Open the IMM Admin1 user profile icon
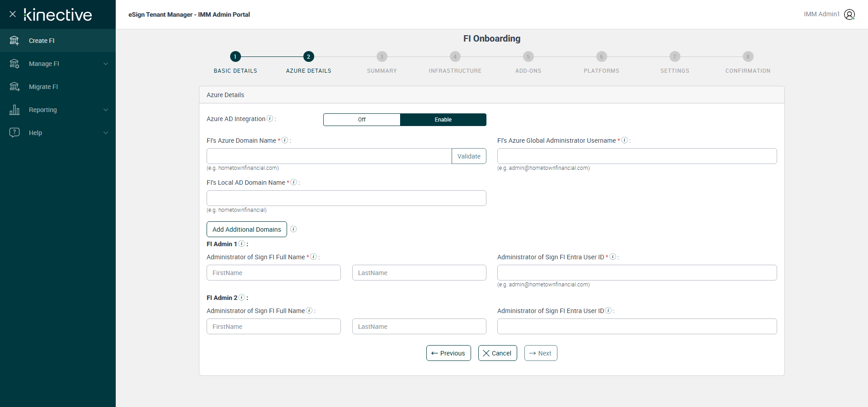Screen dimensions: 868x407 [849, 14]
